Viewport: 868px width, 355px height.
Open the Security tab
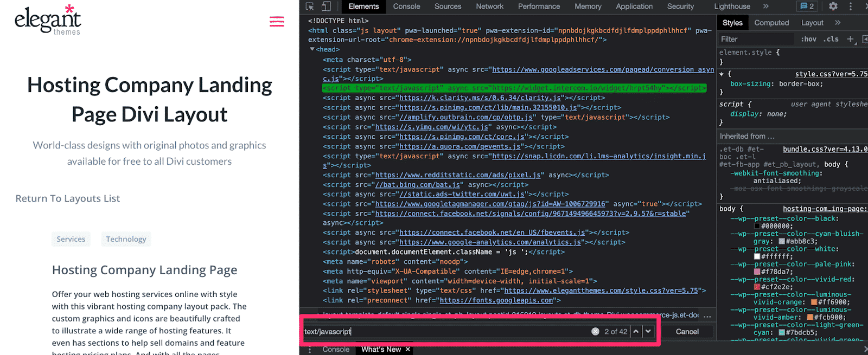680,7
